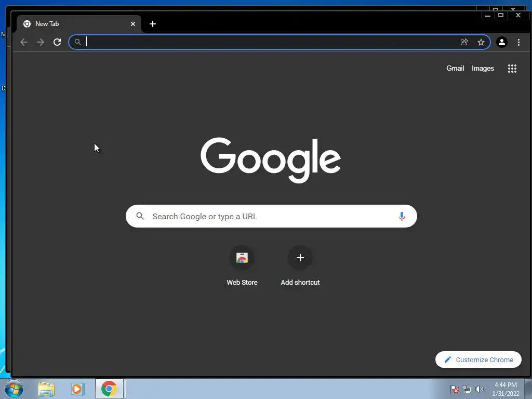
Task: Click the browser back arrow
Action: coord(24,42)
